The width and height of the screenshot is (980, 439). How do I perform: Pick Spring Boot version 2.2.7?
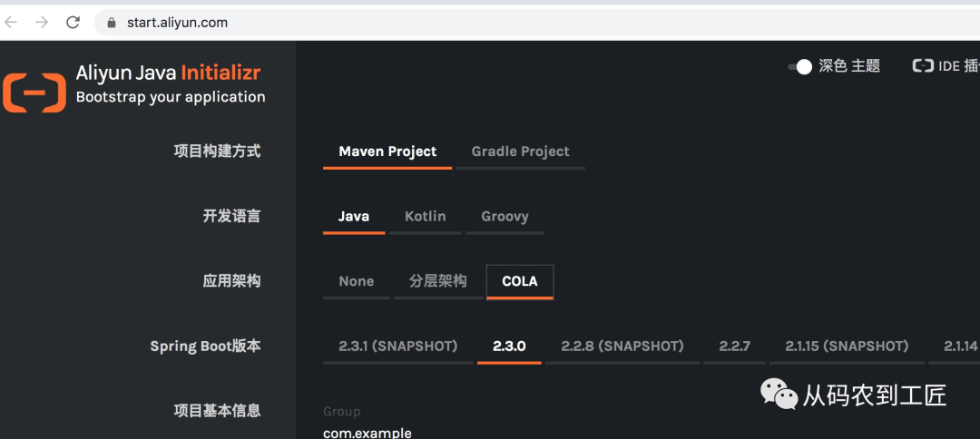click(x=734, y=346)
